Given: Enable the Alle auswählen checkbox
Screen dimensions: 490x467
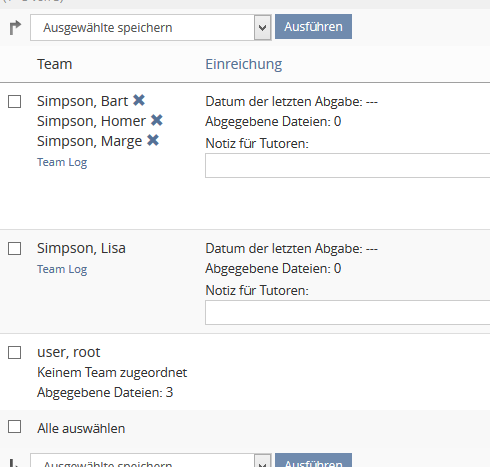Looking at the screenshot, I should pos(15,427).
